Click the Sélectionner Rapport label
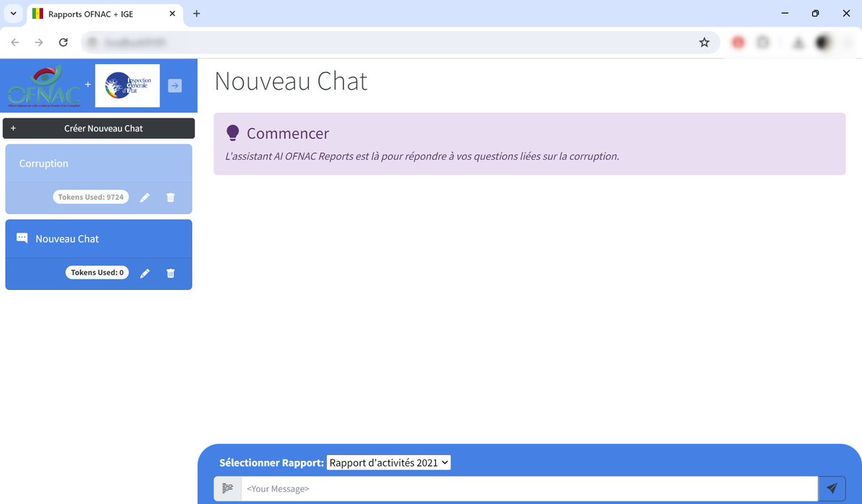The height and width of the screenshot is (504, 862). click(272, 463)
